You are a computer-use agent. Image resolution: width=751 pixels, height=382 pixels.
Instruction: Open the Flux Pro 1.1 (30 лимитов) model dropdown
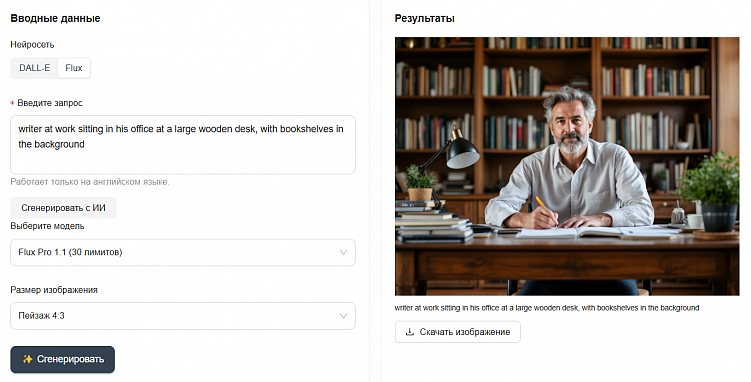[183, 252]
